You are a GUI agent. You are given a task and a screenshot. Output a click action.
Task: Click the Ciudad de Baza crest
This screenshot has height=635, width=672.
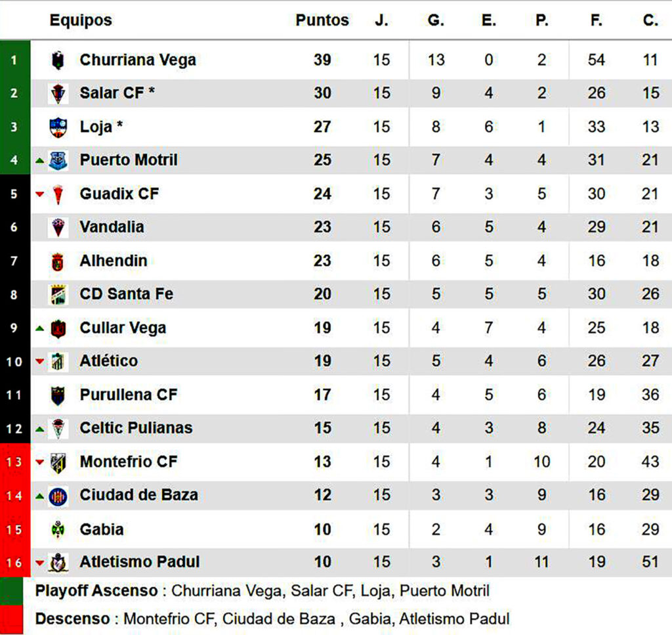[58, 496]
